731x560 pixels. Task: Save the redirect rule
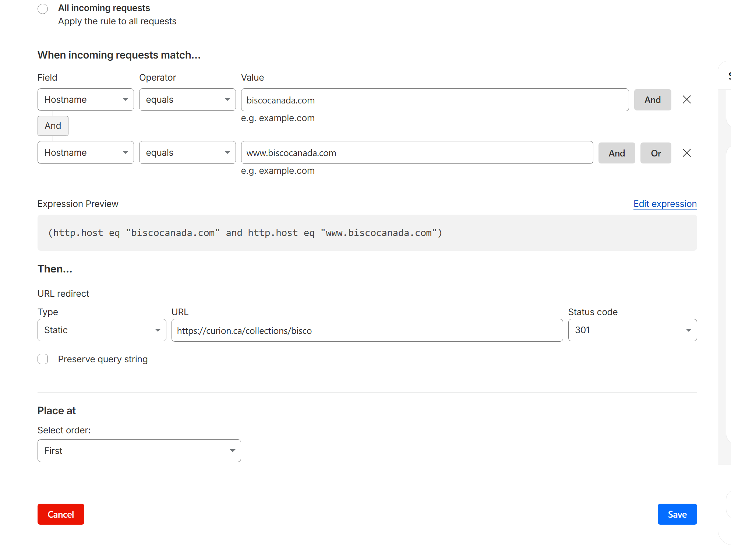tap(677, 514)
